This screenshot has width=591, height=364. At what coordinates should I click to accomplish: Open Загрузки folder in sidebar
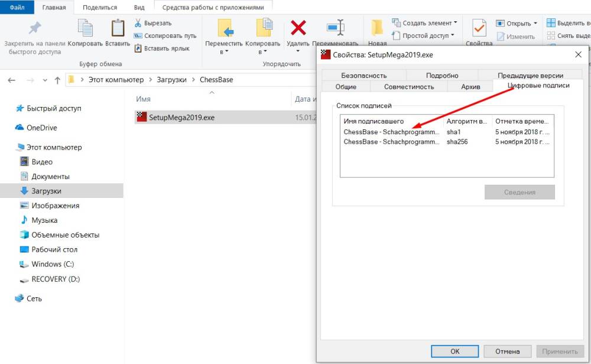(46, 191)
